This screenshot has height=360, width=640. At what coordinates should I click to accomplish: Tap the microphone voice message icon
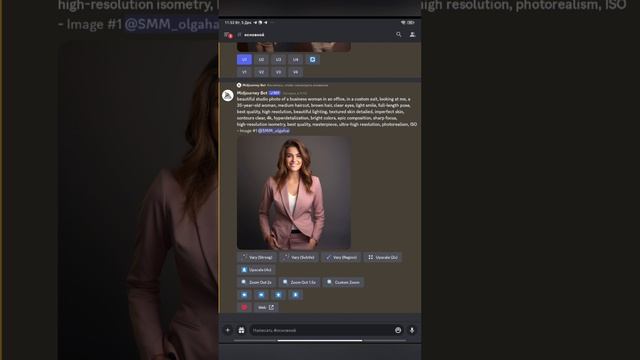(x=412, y=330)
